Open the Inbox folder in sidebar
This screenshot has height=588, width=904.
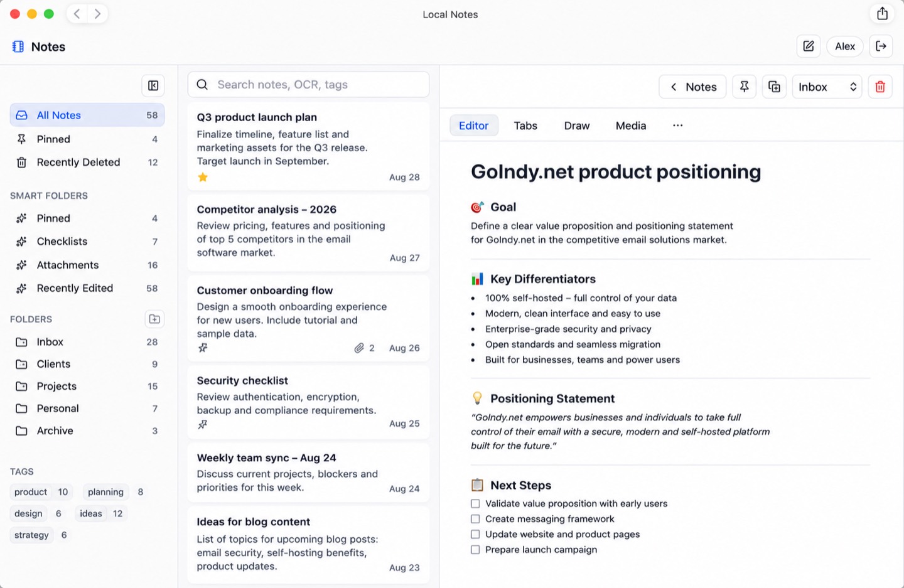point(87,342)
